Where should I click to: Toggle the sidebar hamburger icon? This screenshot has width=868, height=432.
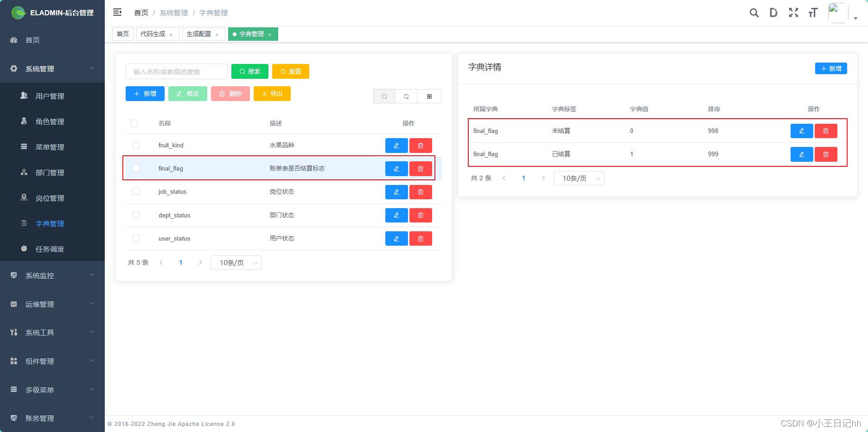tap(117, 12)
